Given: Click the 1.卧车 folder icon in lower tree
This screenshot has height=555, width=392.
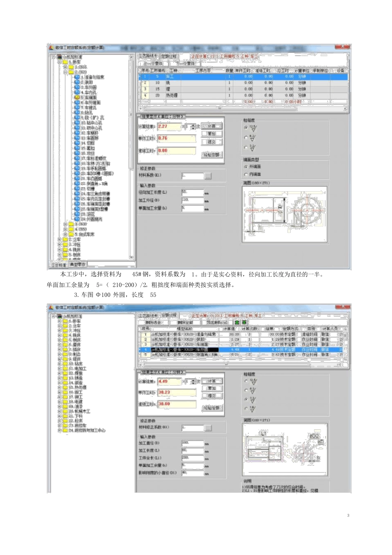Looking at the screenshot, I should [65, 321].
